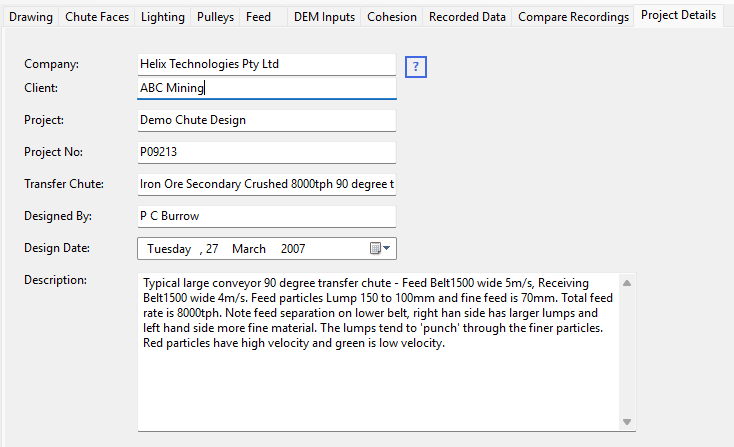Select the weekday Tuesday in Design Date
734x447 pixels.
(169, 249)
